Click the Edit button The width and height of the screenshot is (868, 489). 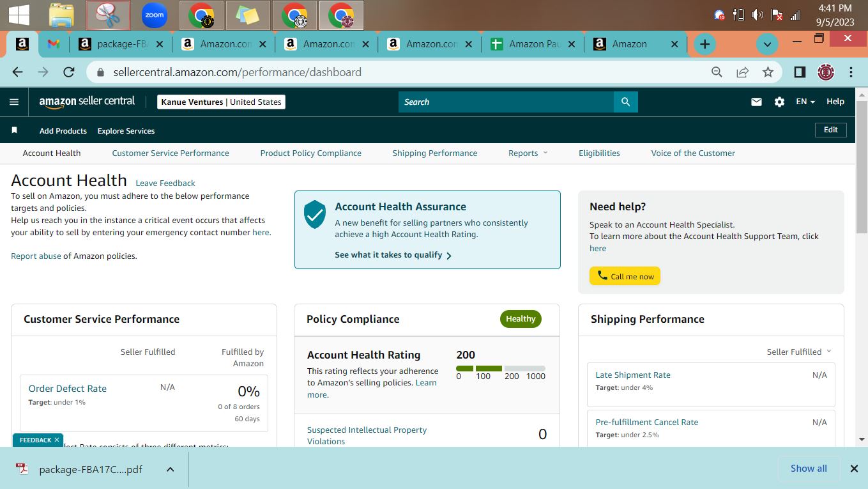pos(831,130)
